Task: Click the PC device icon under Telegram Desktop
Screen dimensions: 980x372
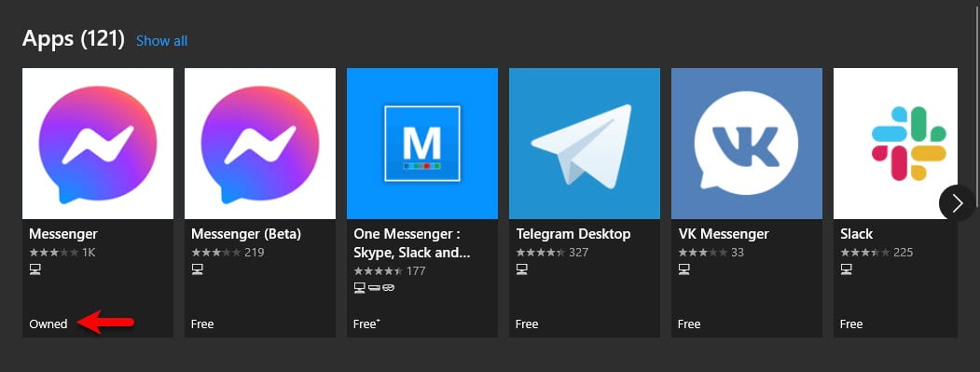Action: (x=522, y=269)
